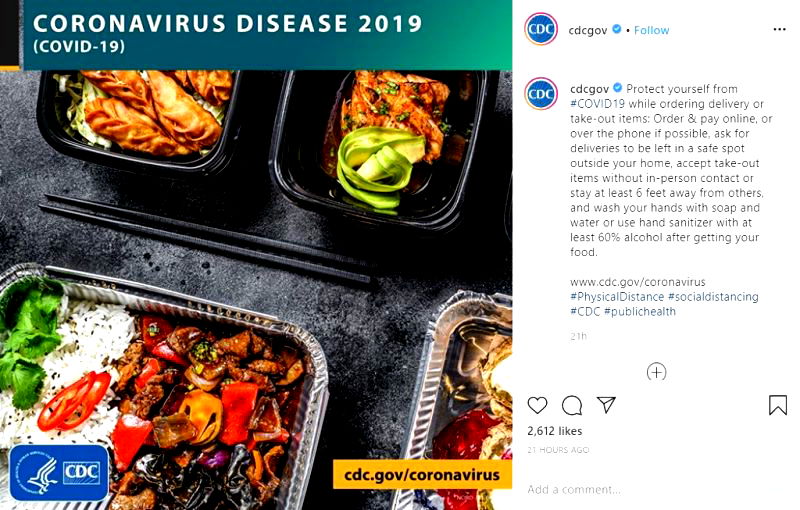View the 2,612 likes list
Screen dimensions: 800x510
[555, 431]
